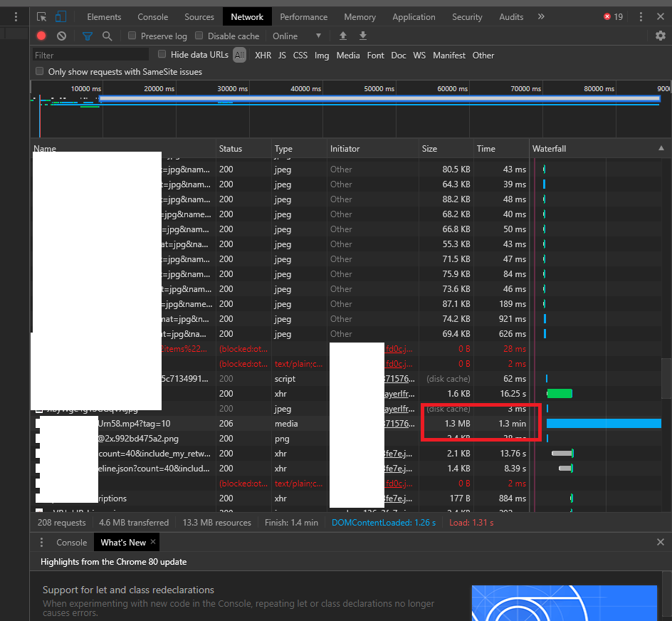Clear the network log
Screen dimensions: 672x621
click(62, 36)
